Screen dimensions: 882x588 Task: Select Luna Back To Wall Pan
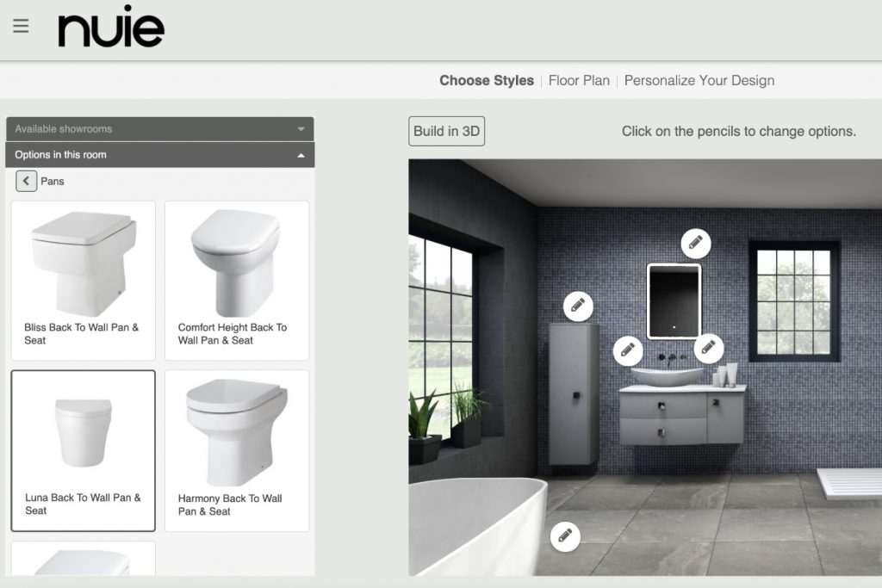pos(84,450)
